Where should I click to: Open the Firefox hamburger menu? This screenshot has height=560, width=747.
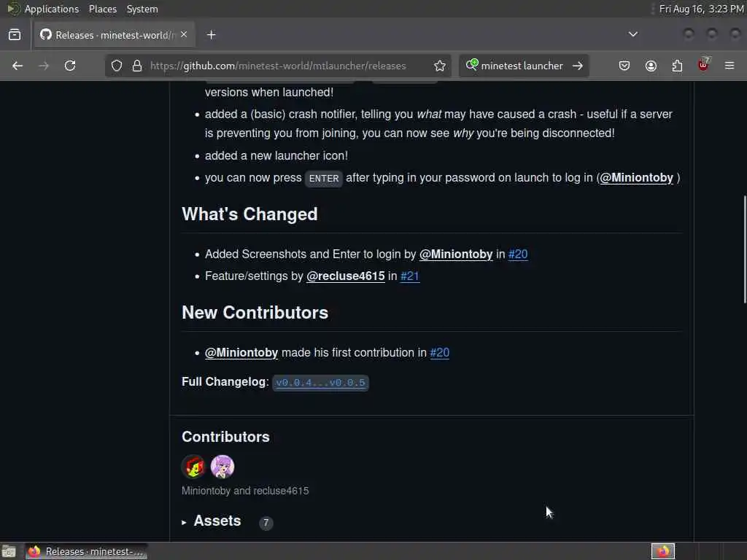pos(729,66)
